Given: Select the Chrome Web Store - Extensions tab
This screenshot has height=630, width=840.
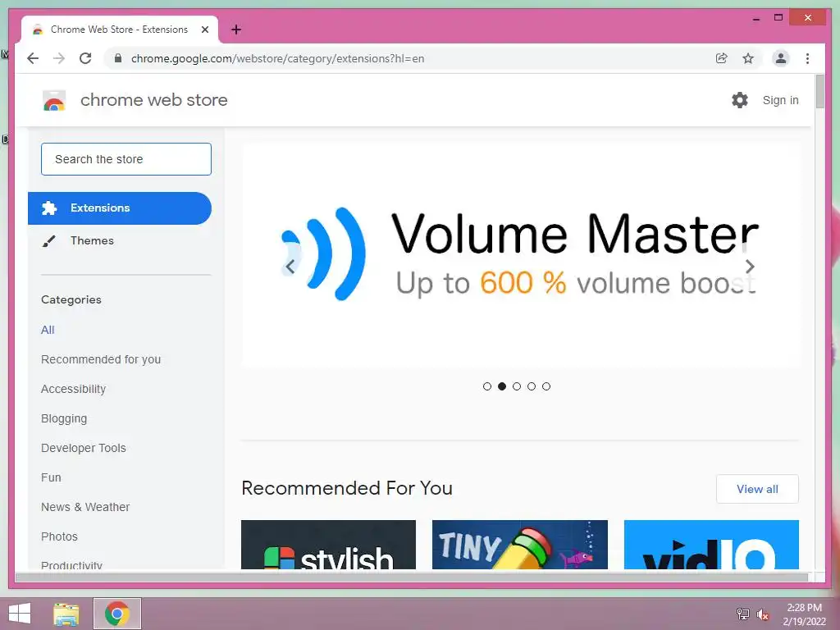Looking at the screenshot, I should 120,30.
